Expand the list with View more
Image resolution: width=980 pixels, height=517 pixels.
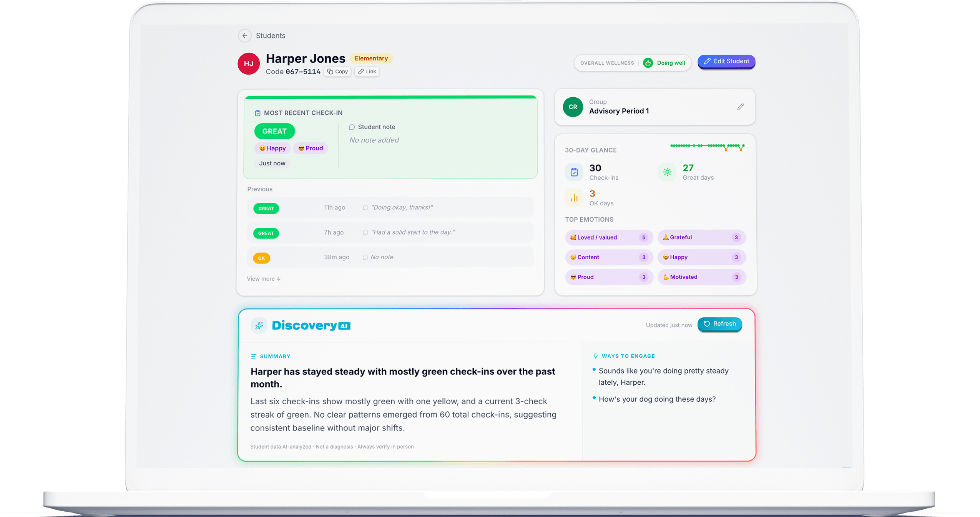[264, 279]
